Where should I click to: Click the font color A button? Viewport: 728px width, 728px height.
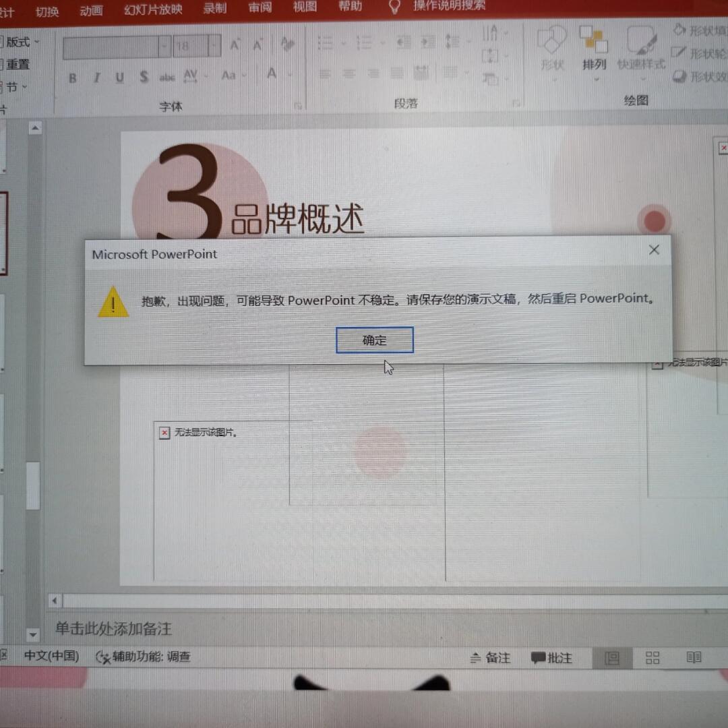tap(272, 73)
